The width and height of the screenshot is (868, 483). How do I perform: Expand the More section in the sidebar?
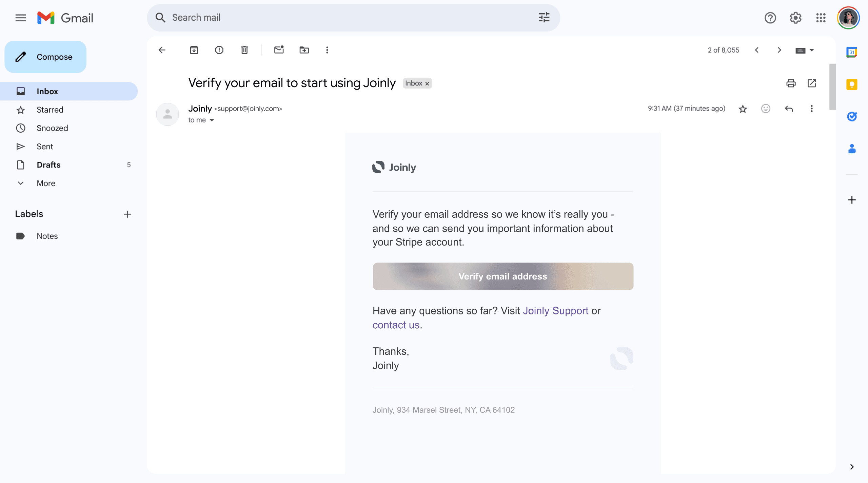(x=46, y=183)
